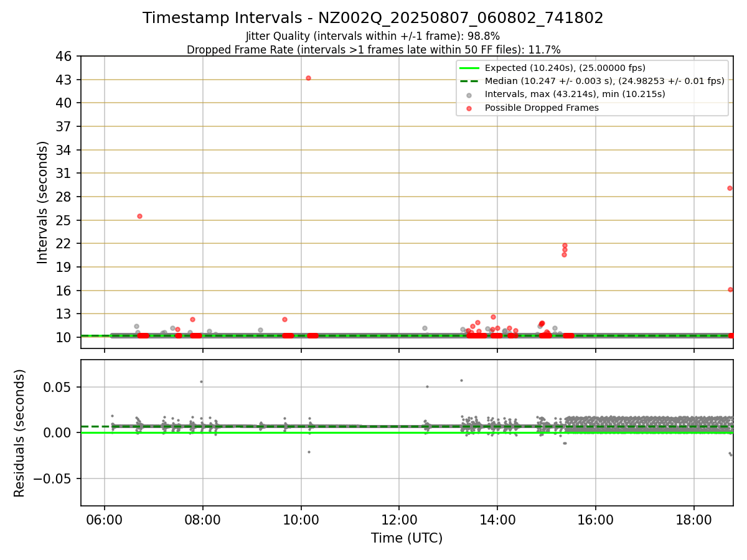This screenshot has width=747, height=560.
Task: Click the "14:00" x-axis tick label
Action: pyautogui.click(x=497, y=520)
